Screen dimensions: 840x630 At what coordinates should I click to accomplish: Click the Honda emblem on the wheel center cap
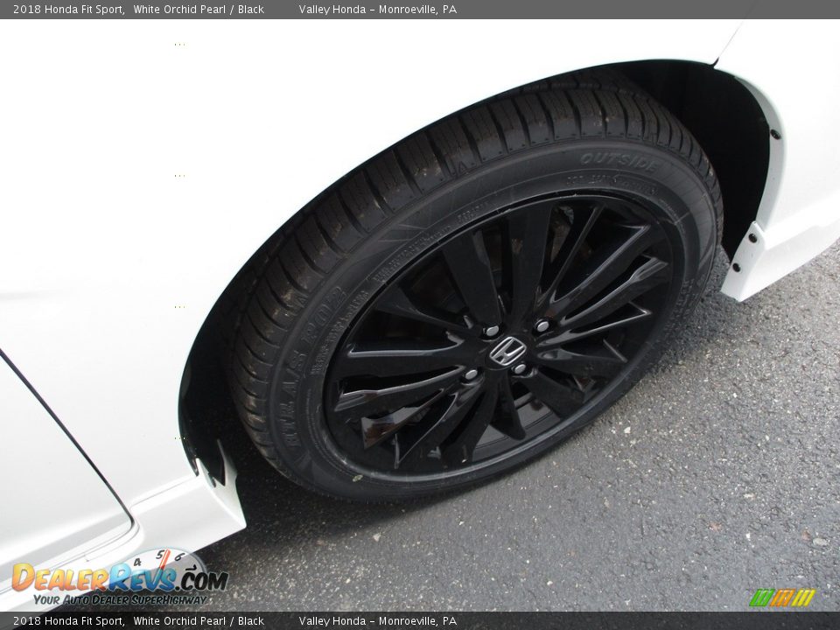[x=507, y=351]
